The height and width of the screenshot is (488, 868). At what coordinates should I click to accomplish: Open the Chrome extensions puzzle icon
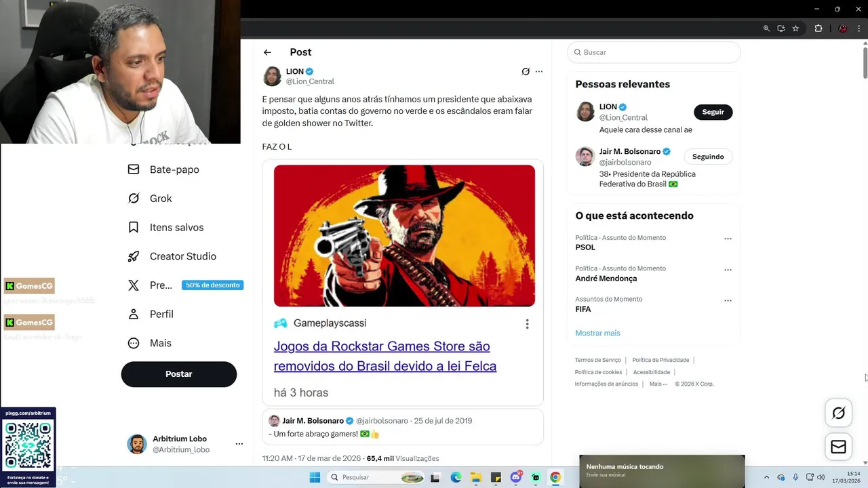[818, 28]
